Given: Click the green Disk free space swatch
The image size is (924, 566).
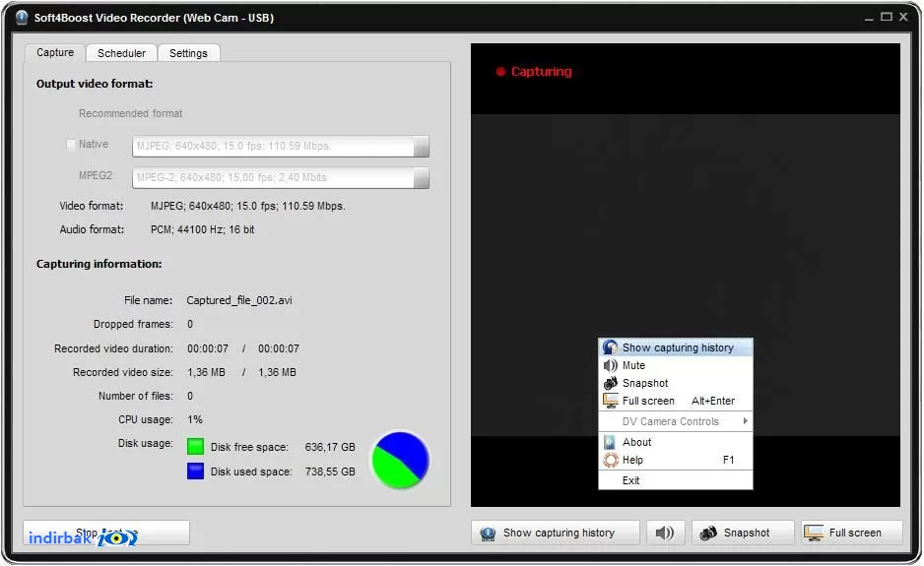Looking at the screenshot, I should pyautogui.click(x=196, y=447).
